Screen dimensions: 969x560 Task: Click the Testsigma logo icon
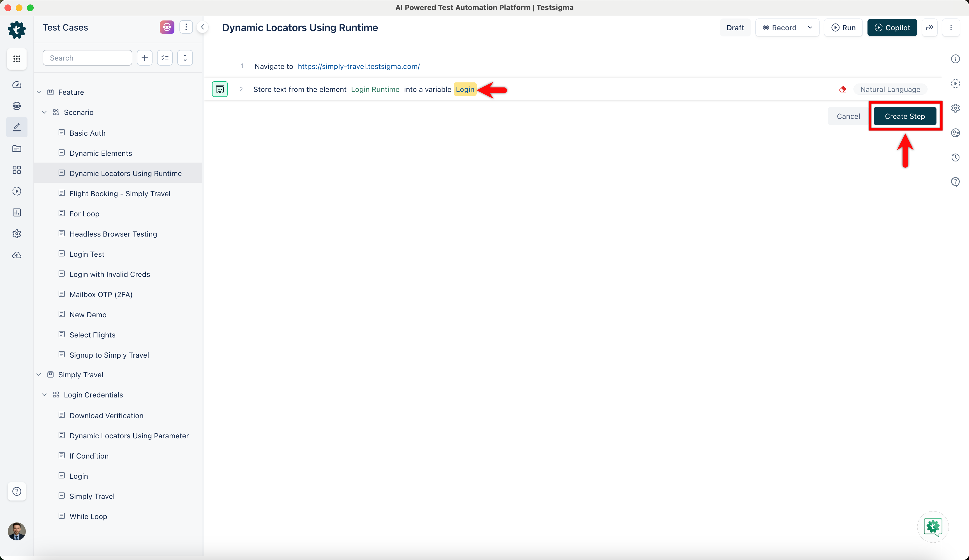coord(17,30)
